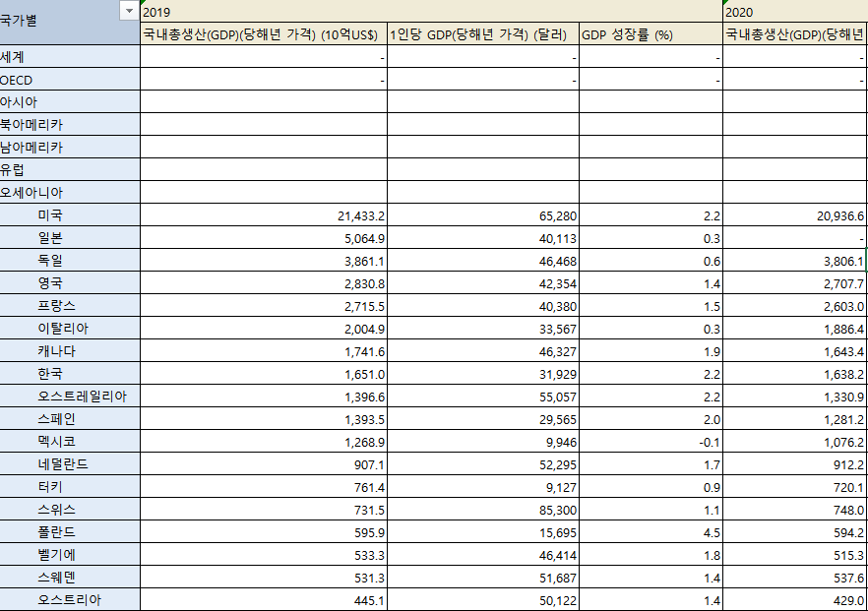Image resolution: width=868 pixels, height=611 pixels.
Task: Click the 3,861.1 GDP value for 독일
Action: coord(264,262)
